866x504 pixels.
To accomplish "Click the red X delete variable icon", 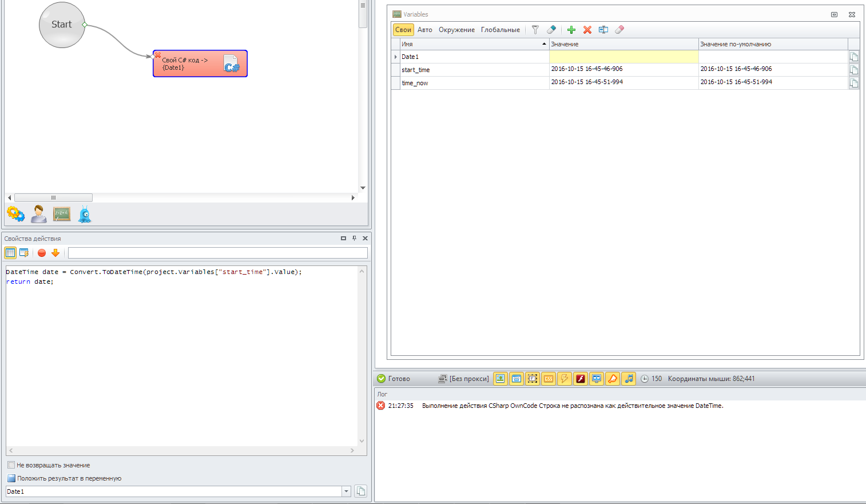I will (x=587, y=30).
